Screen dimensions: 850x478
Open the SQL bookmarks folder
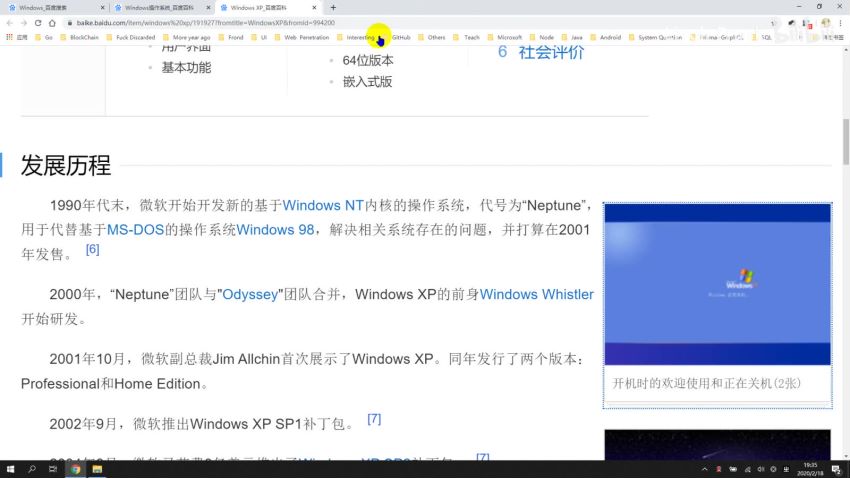(x=762, y=37)
